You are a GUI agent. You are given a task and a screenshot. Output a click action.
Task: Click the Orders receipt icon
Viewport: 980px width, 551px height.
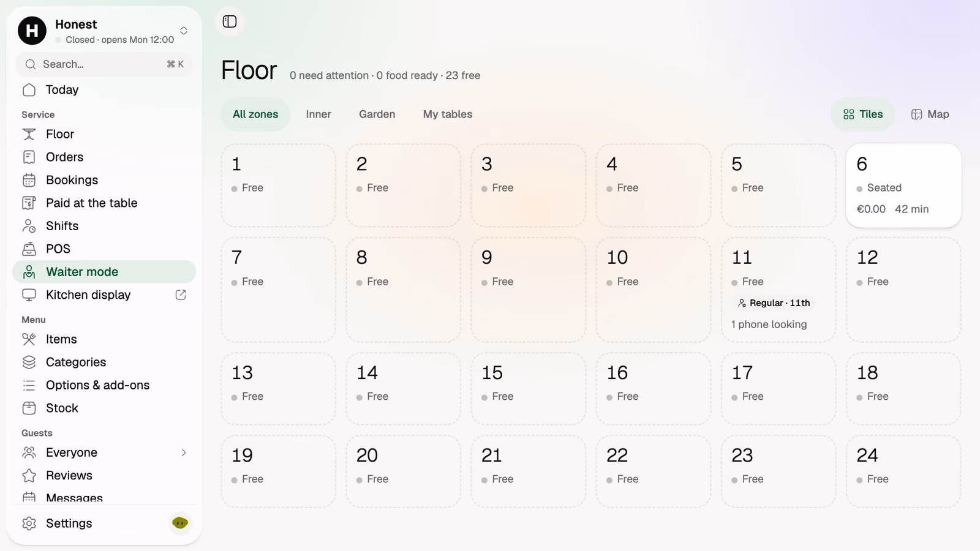[29, 157]
